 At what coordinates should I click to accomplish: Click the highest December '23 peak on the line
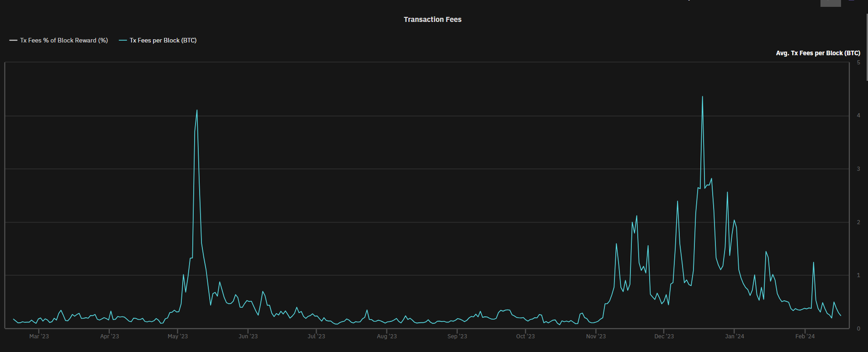click(x=702, y=96)
